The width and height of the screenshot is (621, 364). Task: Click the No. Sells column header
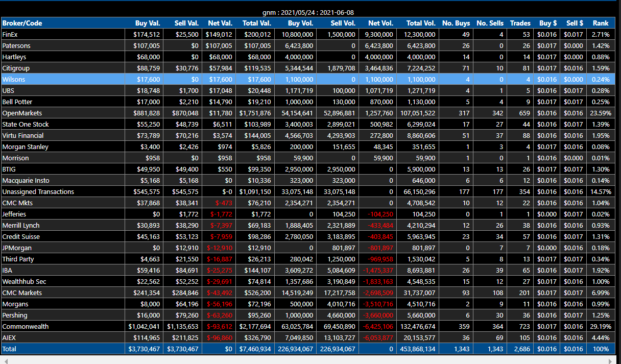(x=490, y=23)
